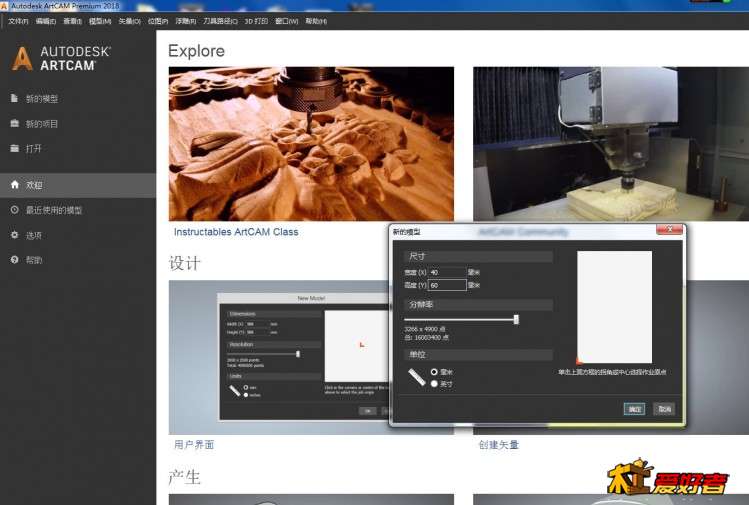Image resolution: width=749 pixels, height=505 pixels.
Task: Click the 欢迎 (Welcome) home icon
Action: pyautogui.click(x=15, y=184)
